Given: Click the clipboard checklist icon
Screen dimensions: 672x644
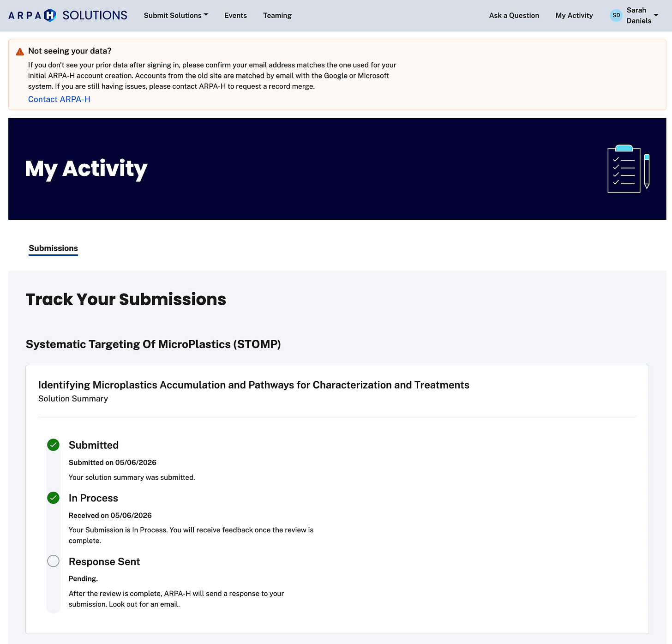Looking at the screenshot, I should pyautogui.click(x=629, y=169).
